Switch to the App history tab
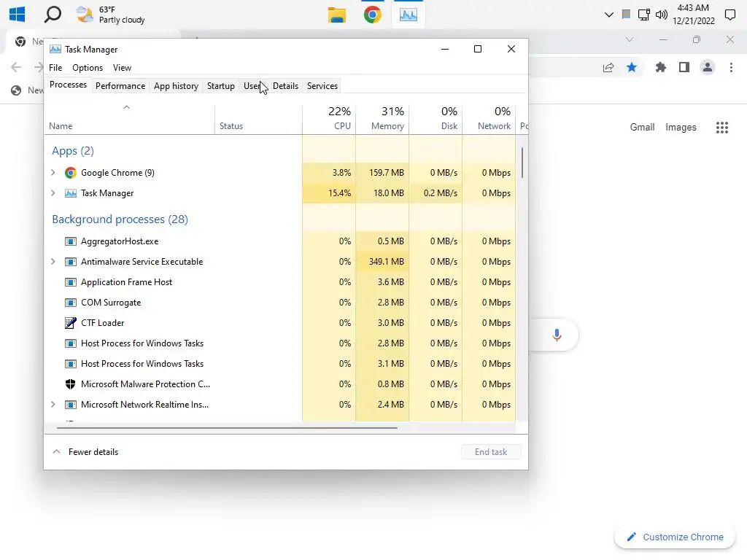 point(176,86)
